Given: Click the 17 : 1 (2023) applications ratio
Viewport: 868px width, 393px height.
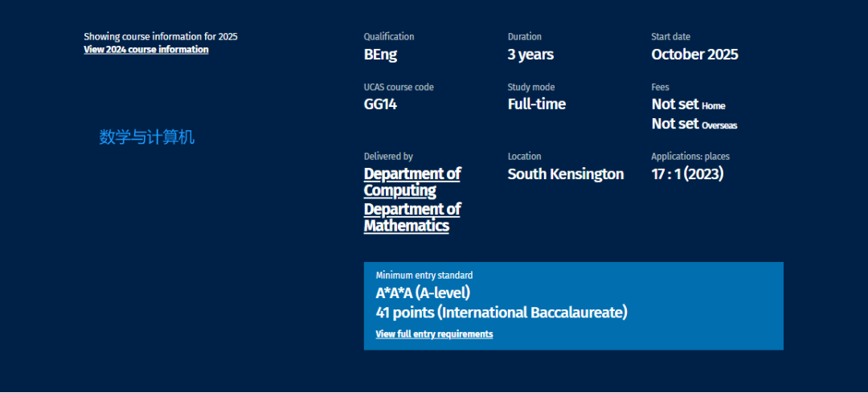Looking at the screenshot, I should pyautogui.click(x=687, y=174).
